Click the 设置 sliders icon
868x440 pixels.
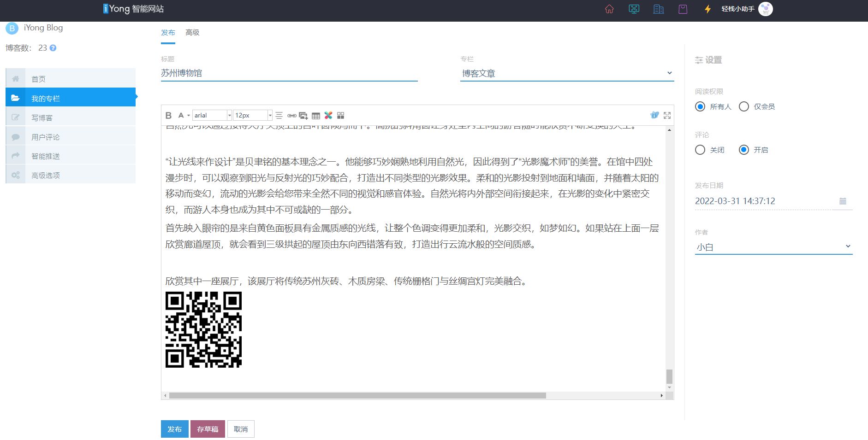coord(699,60)
